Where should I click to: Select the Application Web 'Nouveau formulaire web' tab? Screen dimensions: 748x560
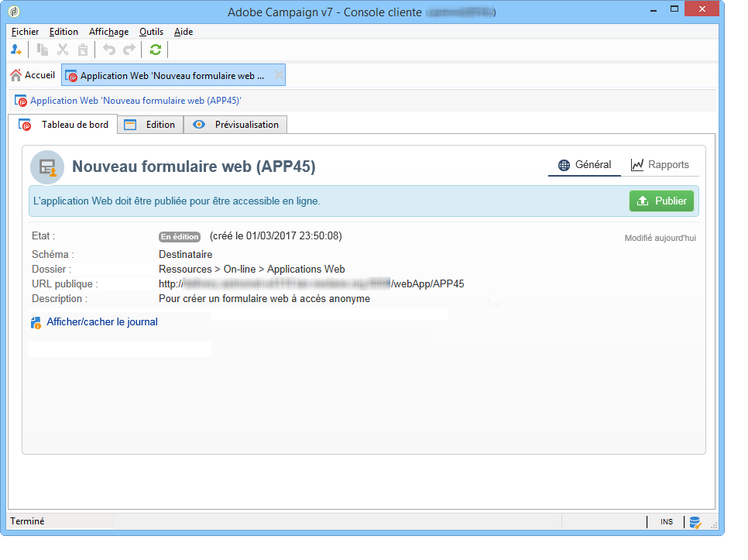(x=173, y=75)
